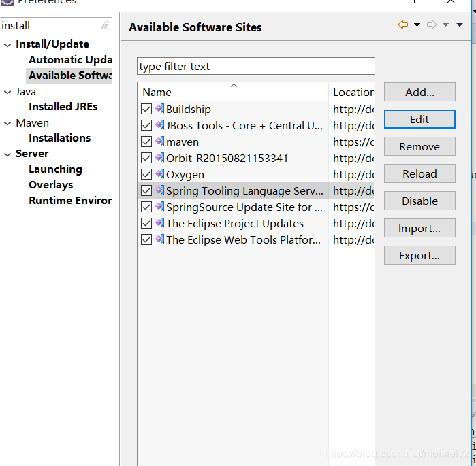This screenshot has width=476, height=466.
Task: Uncheck The Eclipse Project Updates
Action: coord(146,223)
